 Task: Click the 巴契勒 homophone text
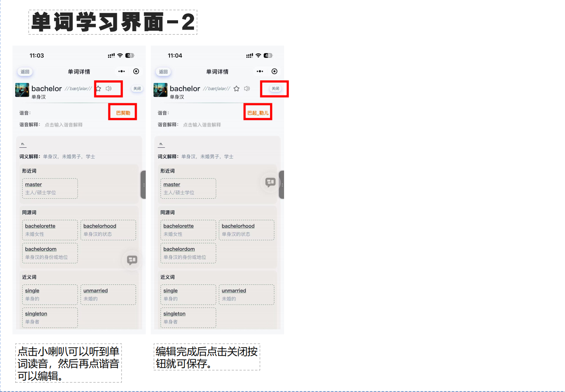(123, 113)
